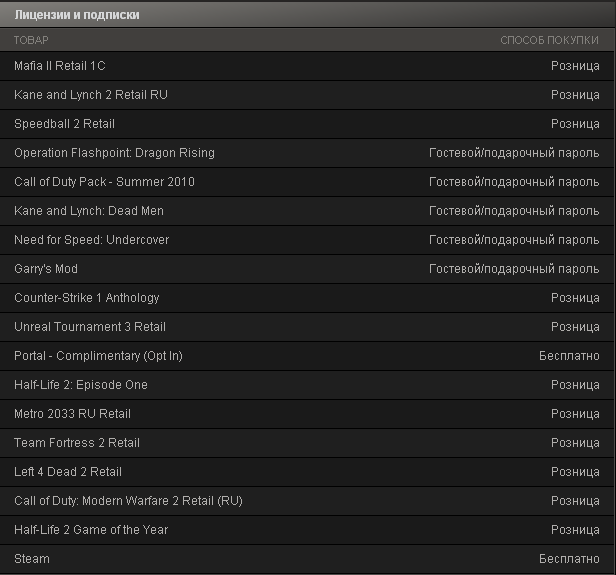616x575 pixels.
Task: Open Operation Flashpoint: Dragon Rising entry
Action: point(307,153)
